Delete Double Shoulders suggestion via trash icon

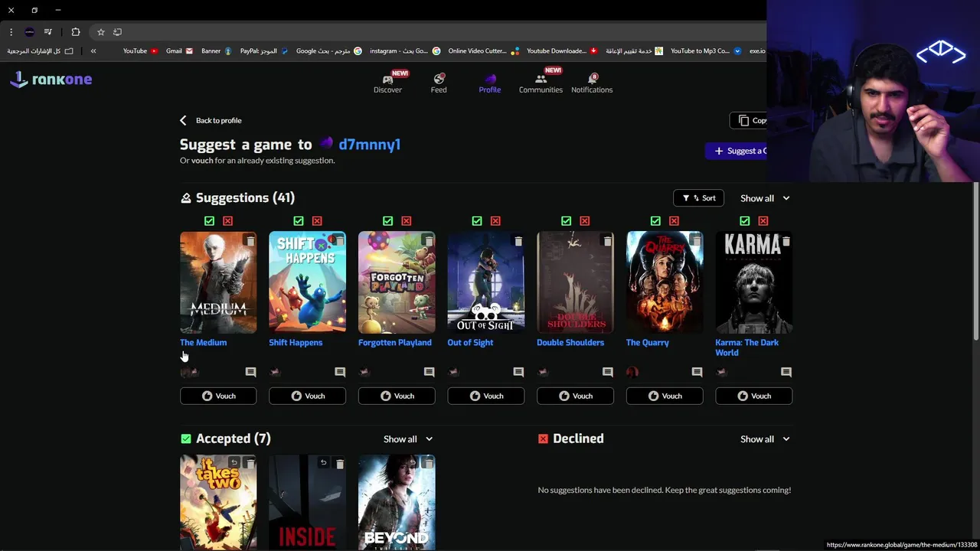point(607,241)
